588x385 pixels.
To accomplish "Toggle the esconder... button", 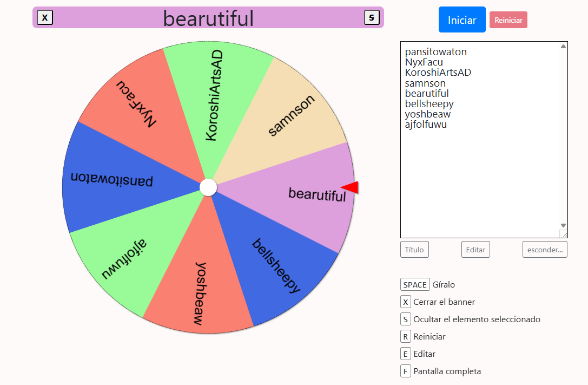I will coord(545,250).
